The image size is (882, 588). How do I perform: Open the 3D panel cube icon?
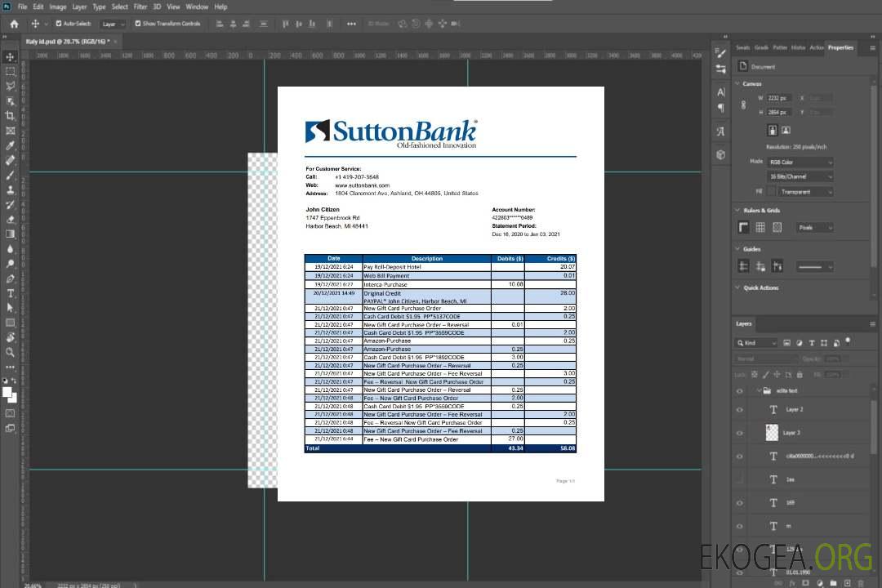pos(720,154)
